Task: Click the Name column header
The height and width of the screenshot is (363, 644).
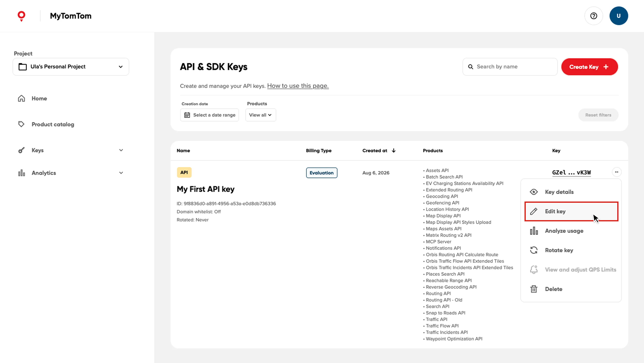Action: [x=183, y=151]
